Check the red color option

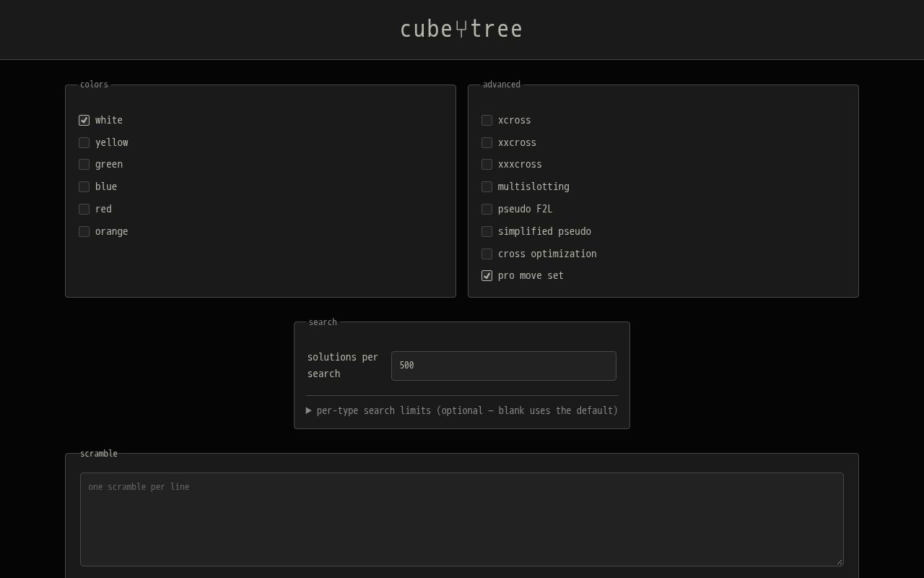84,209
